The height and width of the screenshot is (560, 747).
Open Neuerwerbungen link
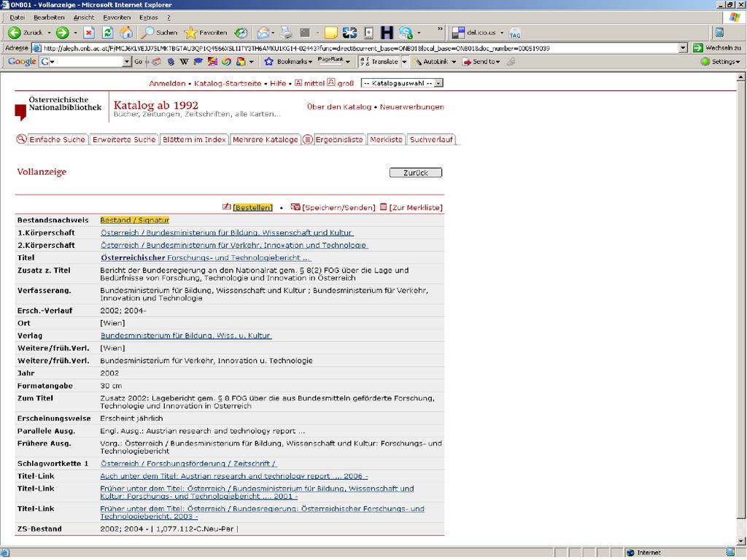tap(411, 106)
